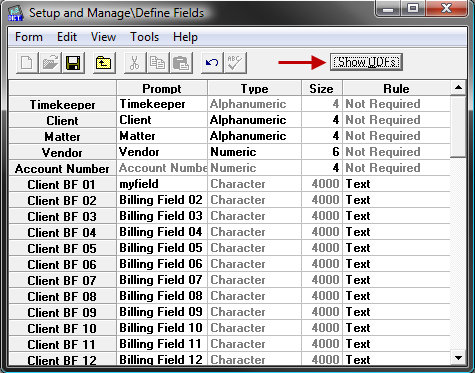This screenshot has height=373, width=475.
Task: Click the Alphanumeric type cell for Matter
Action: pos(254,136)
